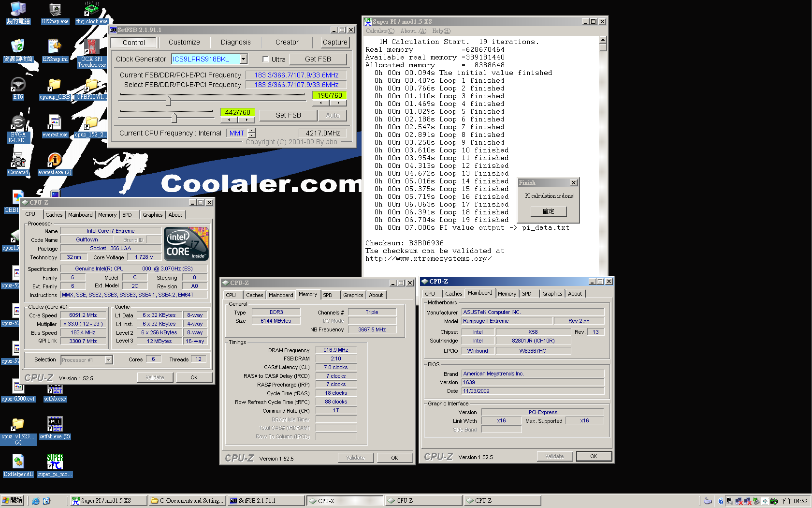The height and width of the screenshot is (508, 812).
Task: Open SPD tab in CPU-Z Memory window
Action: (x=328, y=295)
